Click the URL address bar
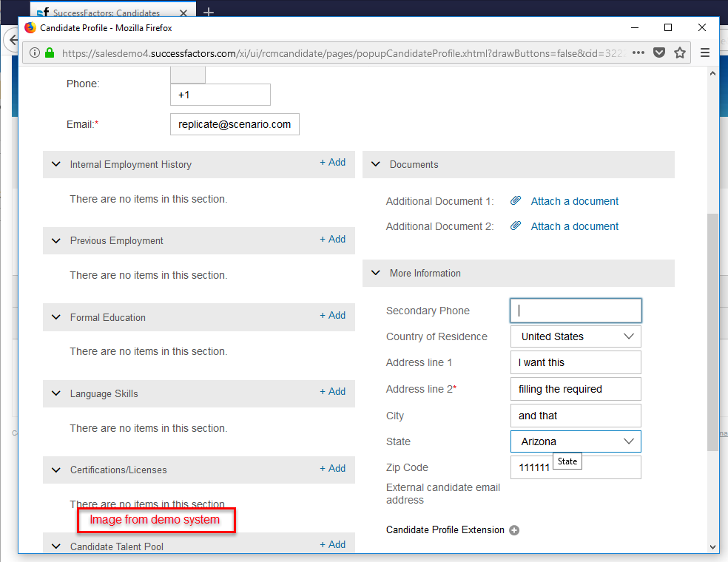The height and width of the screenshot is (562, 728). [343, 53]
